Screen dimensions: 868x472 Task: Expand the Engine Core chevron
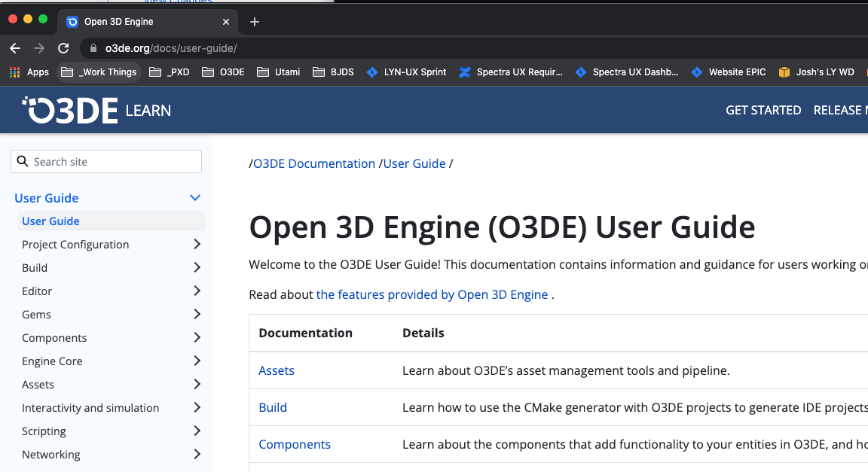[197, 361]
